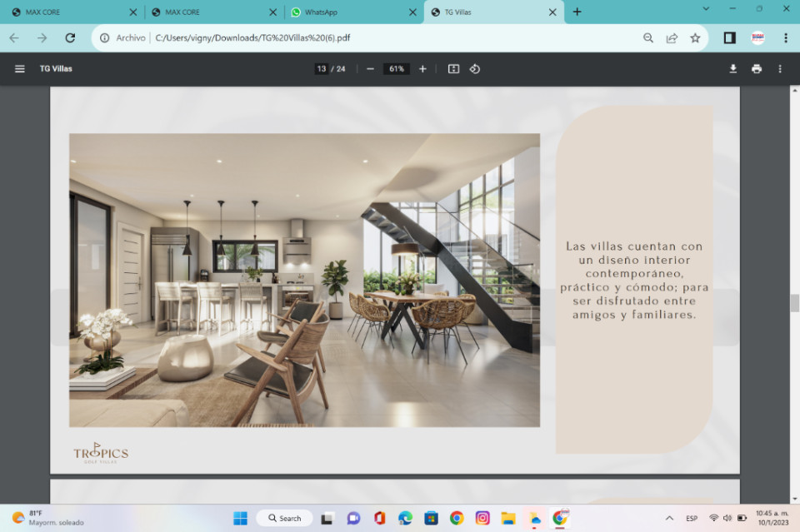Print the PDF document
This screenshot has width=800, height=532.
coord(757,69)
